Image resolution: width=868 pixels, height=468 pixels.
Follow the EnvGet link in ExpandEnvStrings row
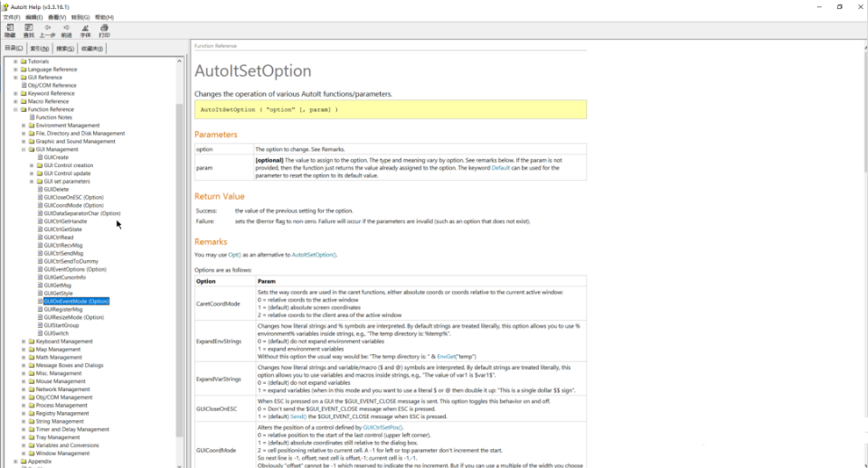coord(446,357)
